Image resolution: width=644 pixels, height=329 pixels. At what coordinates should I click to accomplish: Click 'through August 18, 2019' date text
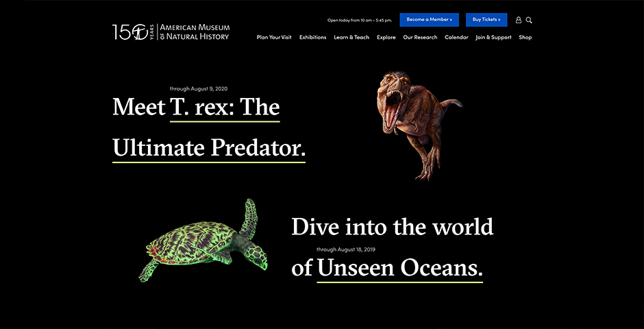(346, 249)
